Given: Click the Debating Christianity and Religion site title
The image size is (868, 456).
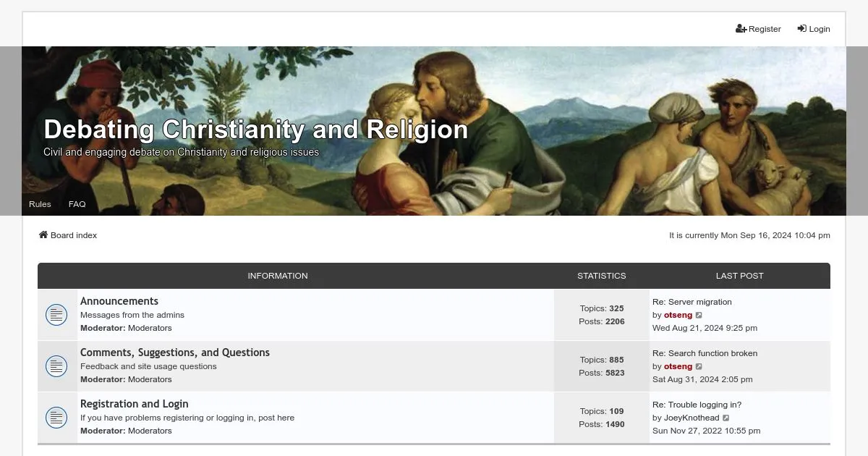Looking at the screenshot, I should coord(255,130).
